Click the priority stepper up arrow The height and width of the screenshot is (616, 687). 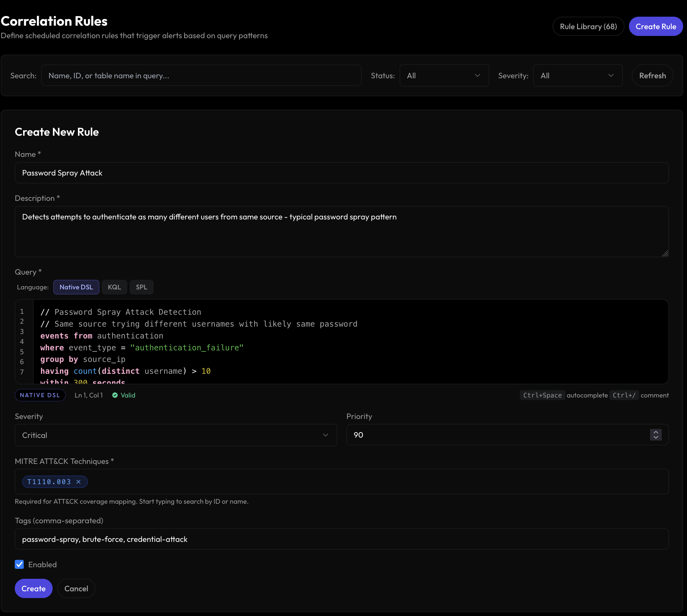(x=656, y=432)
